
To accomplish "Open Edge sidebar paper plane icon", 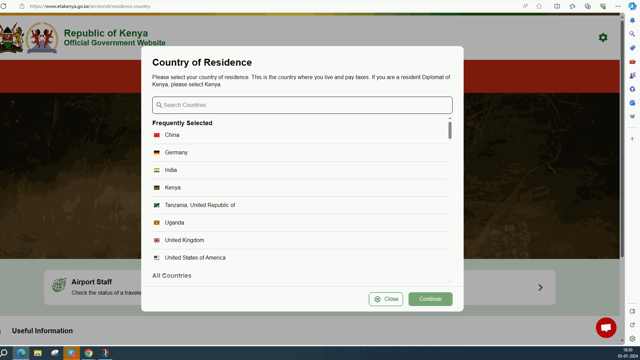I will point(632,117).
